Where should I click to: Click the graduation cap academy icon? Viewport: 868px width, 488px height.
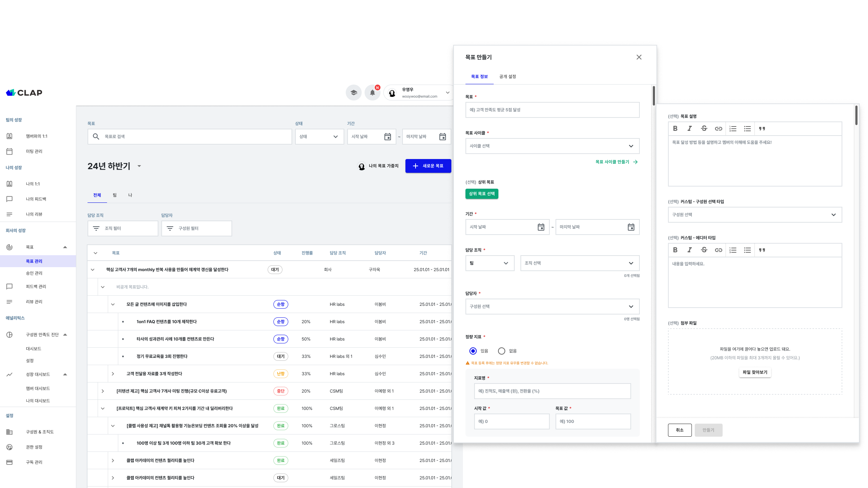point(354,93)
